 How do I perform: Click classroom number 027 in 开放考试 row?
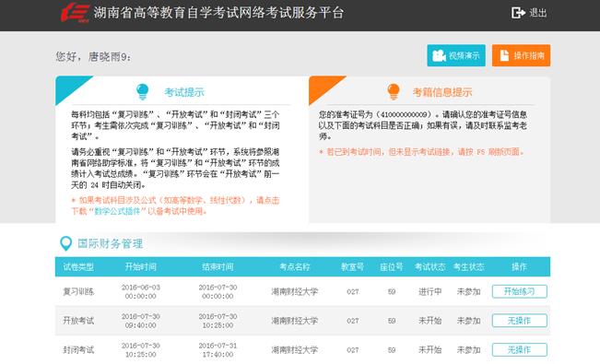[x=352, y=321]
